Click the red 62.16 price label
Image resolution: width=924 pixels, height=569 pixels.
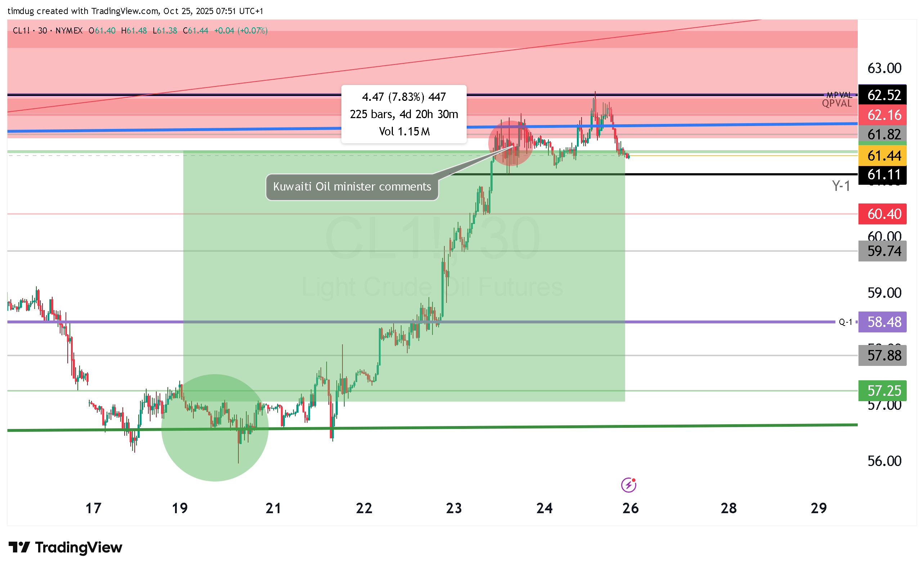point(882,115)
